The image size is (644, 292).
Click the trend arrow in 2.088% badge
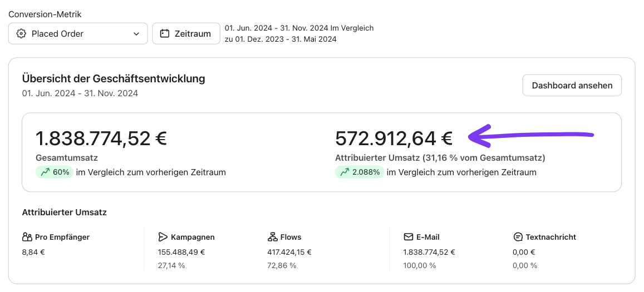pos(344,172)
